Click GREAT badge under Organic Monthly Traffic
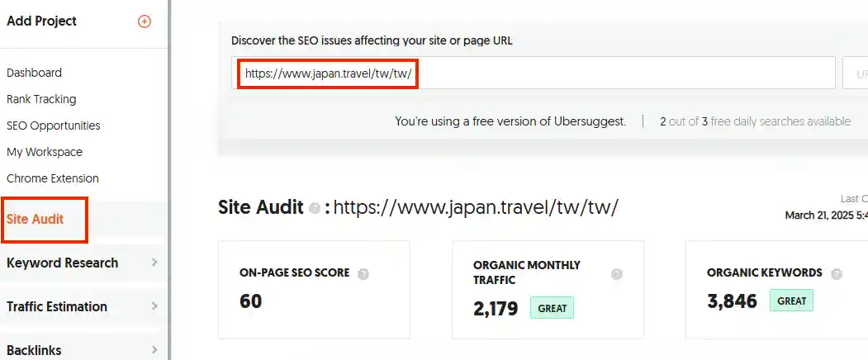 tap(552, 308)
